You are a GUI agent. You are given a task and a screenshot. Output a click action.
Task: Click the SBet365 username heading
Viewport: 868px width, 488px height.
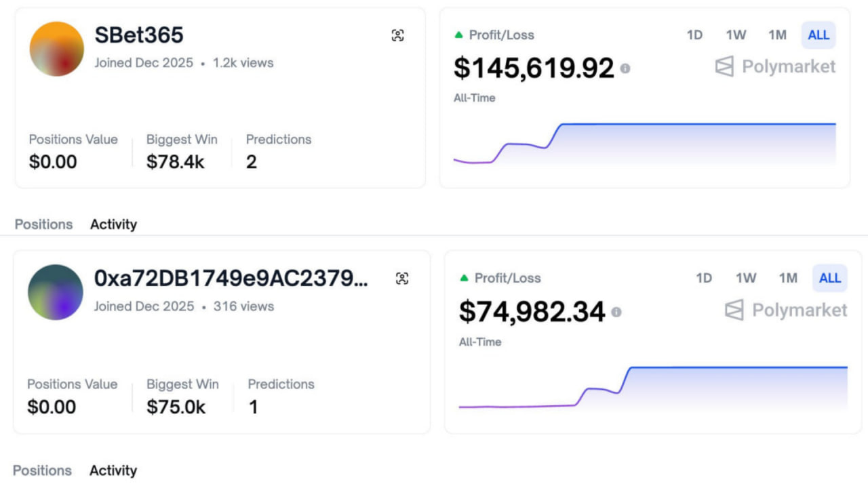click(139, 35)
